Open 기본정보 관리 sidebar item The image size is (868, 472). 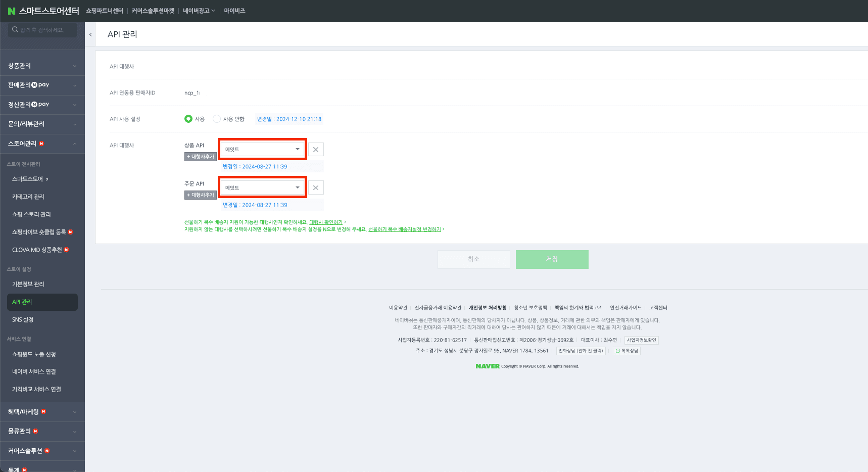(28, 284)
